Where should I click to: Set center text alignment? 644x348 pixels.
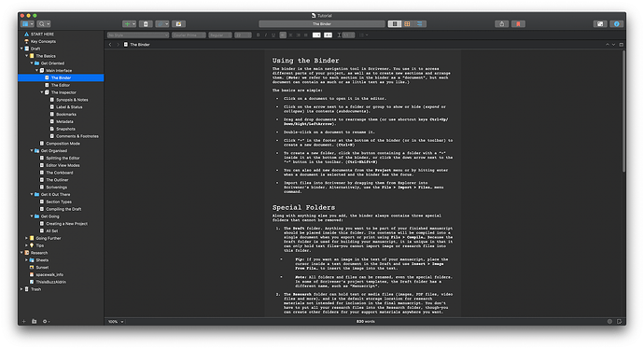tap(290, 35)
